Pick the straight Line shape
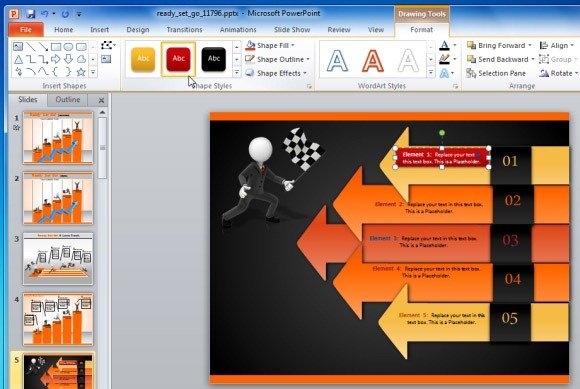 (31, 47)
